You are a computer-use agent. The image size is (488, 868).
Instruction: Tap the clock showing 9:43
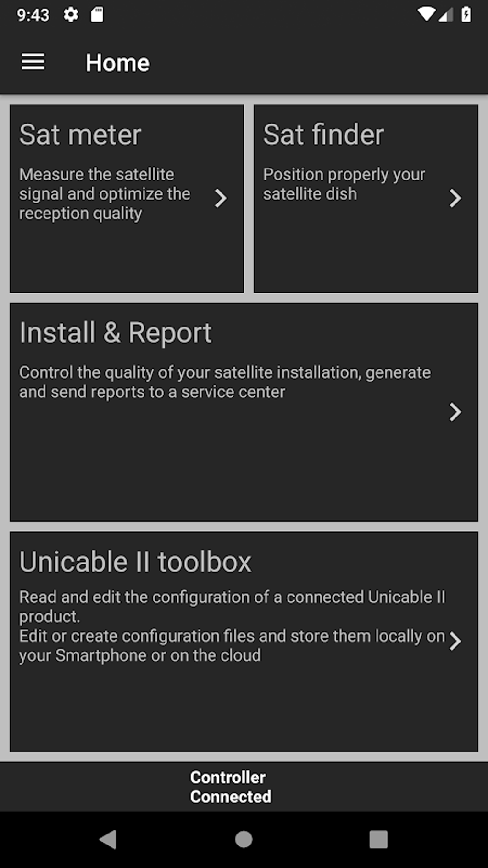(33, 14)
